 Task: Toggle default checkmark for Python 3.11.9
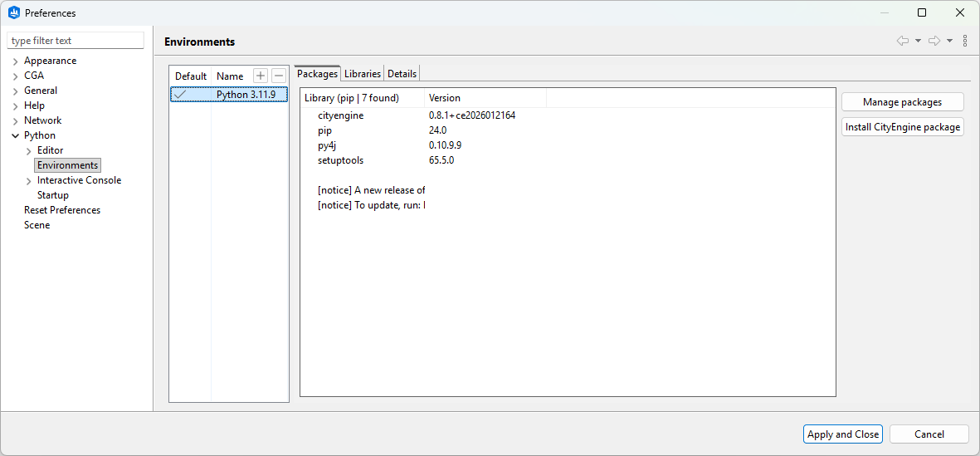(181, 95)
